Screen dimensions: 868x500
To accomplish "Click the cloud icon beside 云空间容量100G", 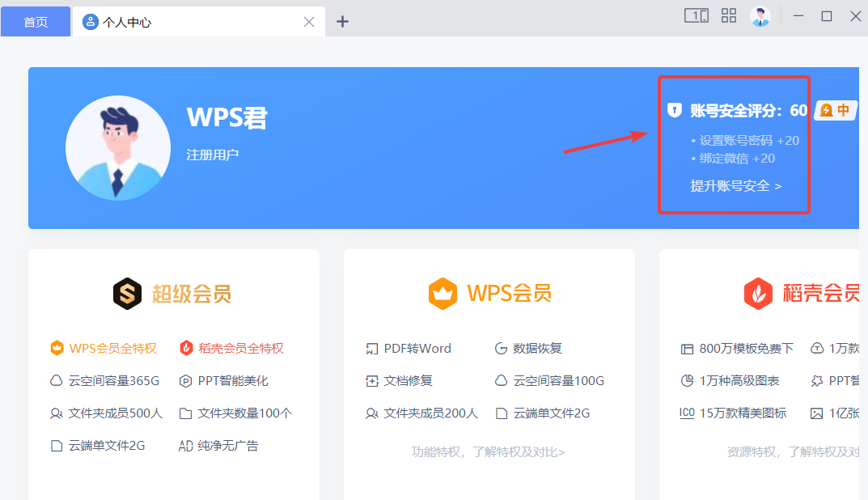I will tap(501, 381).
